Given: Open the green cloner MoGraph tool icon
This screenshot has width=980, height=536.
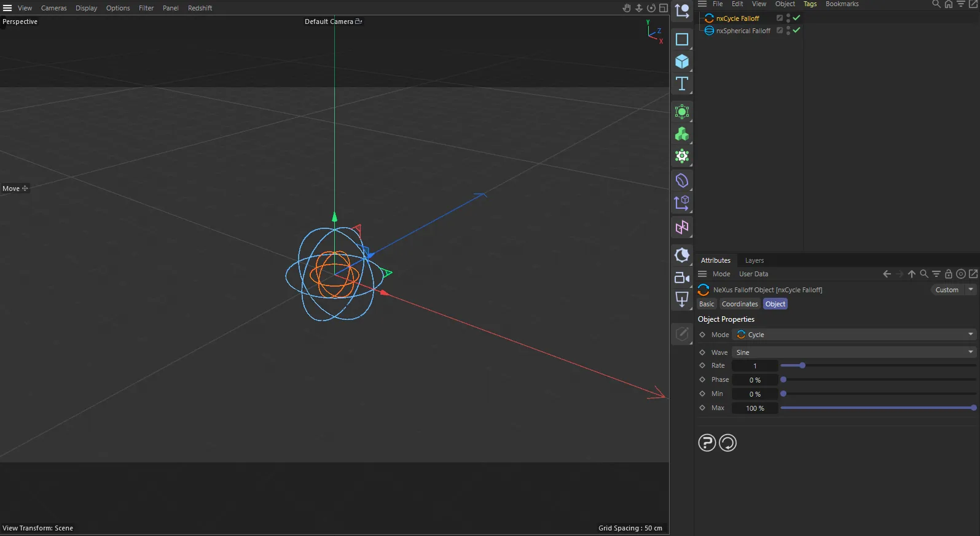Looking at the screenshot, I should click(x=682, y=134).
